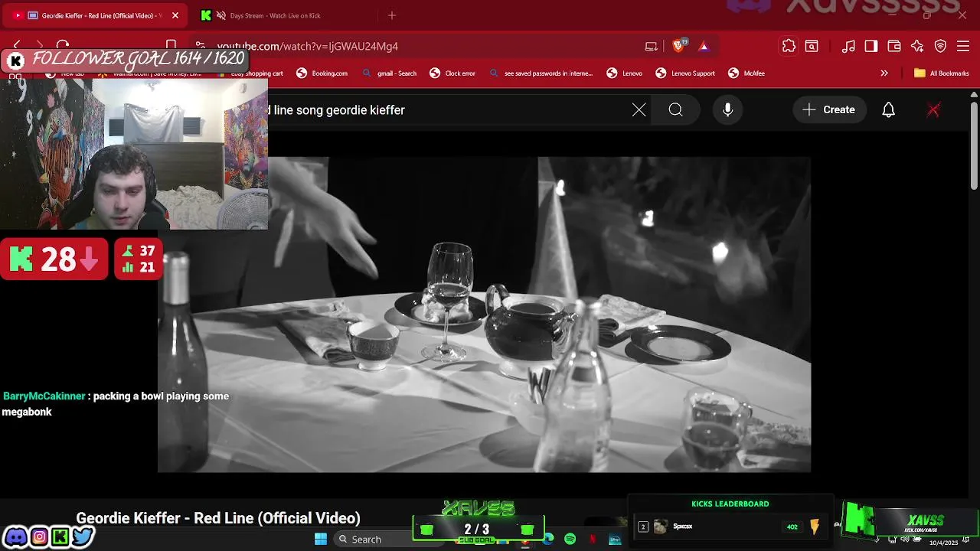Open Microsoft Edge from the taskbar
980x551 pixels.
click(548, 539)
